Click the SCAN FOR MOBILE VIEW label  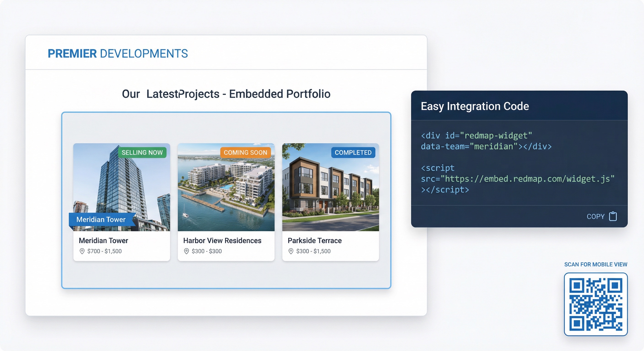click(x=596, y=264)
